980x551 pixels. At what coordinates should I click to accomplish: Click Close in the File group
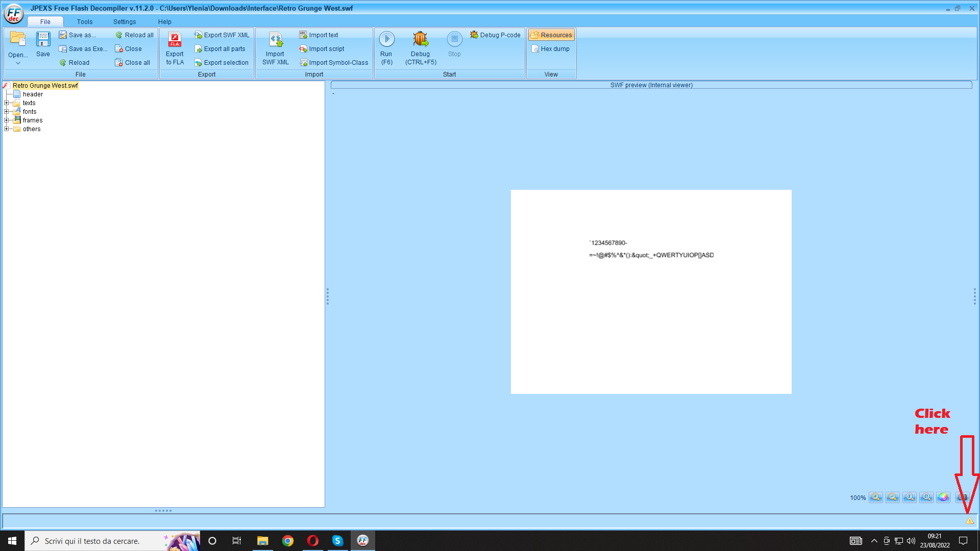coord(128,49)
